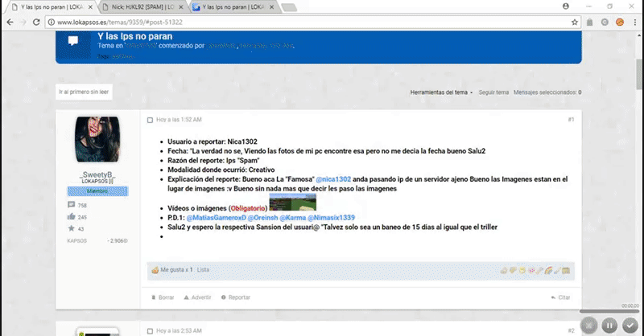Finish recording with the checkmark button
The width and height of the screenshot is (644, 336).
pyautogui.click(x=629, y=325)
